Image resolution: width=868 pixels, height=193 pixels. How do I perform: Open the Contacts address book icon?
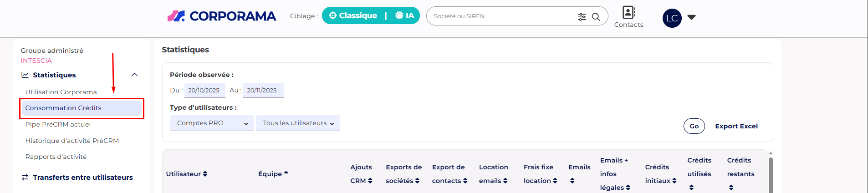tap(628, 13)
